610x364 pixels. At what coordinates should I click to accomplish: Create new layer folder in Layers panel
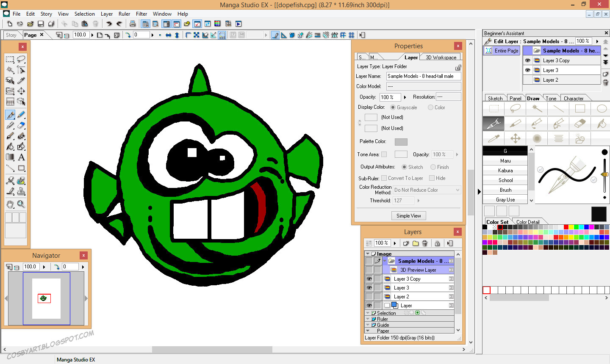[416, 243]
